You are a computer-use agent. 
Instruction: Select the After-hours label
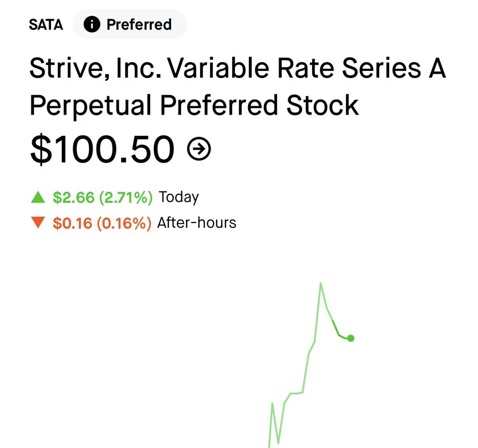197,223
